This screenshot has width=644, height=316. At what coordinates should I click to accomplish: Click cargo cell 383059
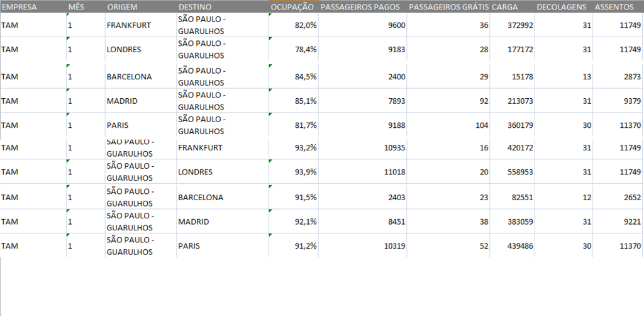512,222
